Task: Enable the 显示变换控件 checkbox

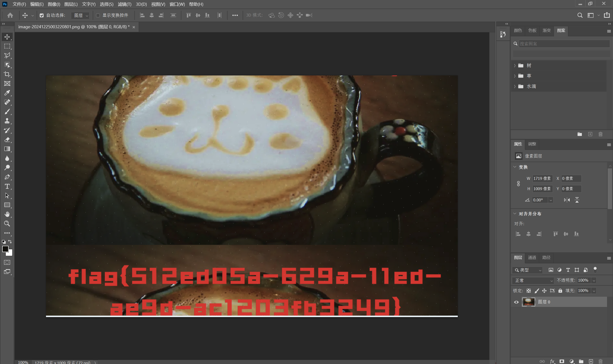Action: tap(98, 16)
